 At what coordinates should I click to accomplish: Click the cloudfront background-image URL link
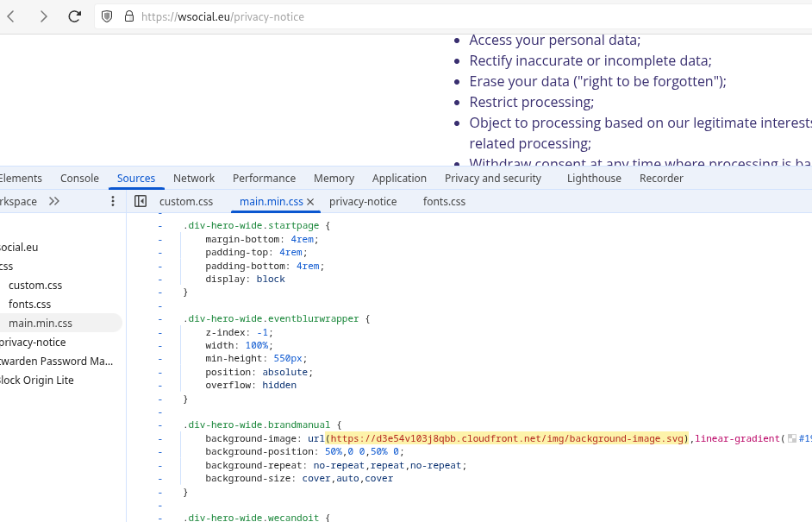[x=509, y=438]
